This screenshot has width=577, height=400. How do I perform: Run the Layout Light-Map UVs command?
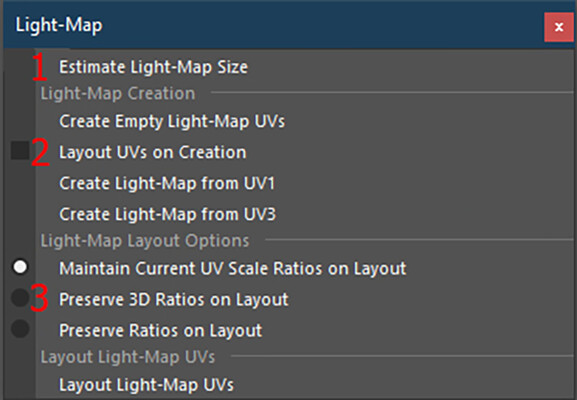coord(146,385)
